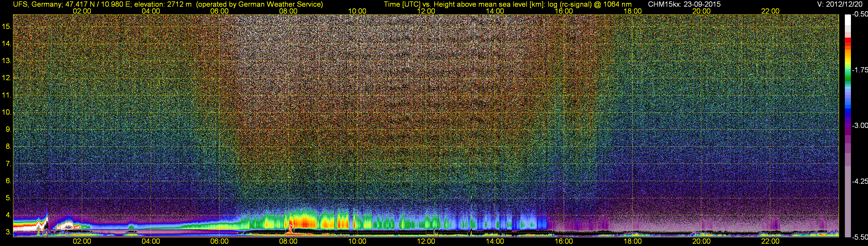Click the 16:00 label on bottom axis
868x246 pixels.
point(564,241)
